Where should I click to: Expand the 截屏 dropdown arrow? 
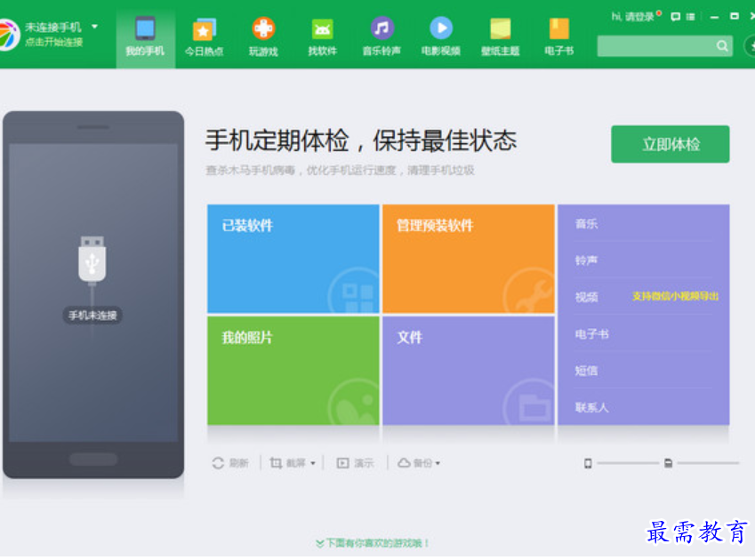313,463
